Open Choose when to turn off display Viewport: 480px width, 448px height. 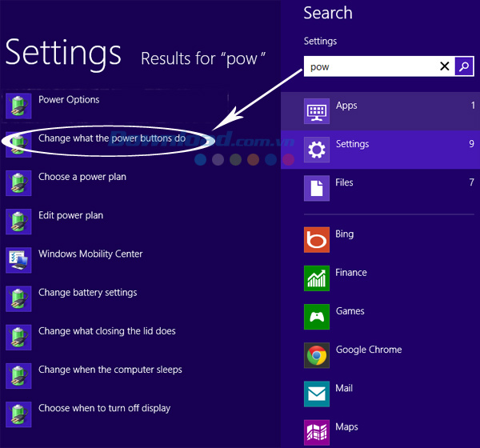click(x=104, y=408)
